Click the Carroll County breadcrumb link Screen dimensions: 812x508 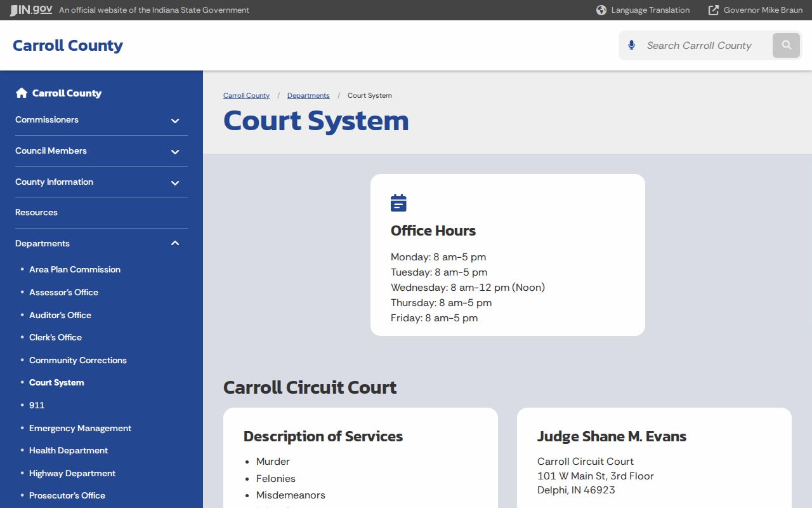coord(246,95)
